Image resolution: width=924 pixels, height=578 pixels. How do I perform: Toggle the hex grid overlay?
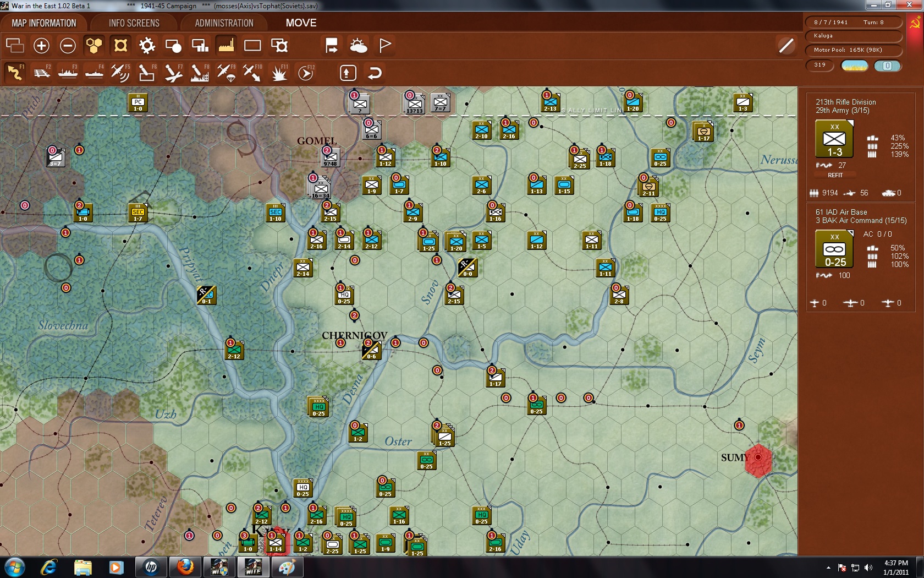(94, 45)
